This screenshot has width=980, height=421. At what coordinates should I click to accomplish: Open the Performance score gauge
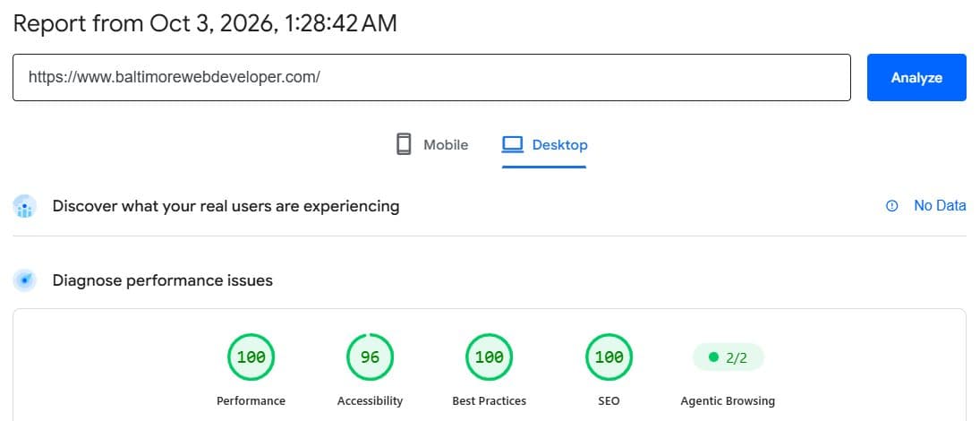251,357
